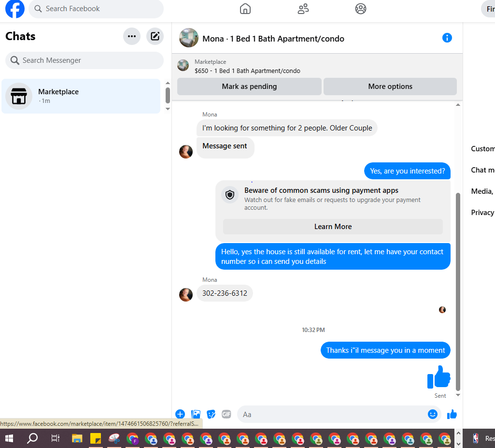Open the Groups icon in top navigation
Screen dimensions: 495x448
[x=361, y=9]
